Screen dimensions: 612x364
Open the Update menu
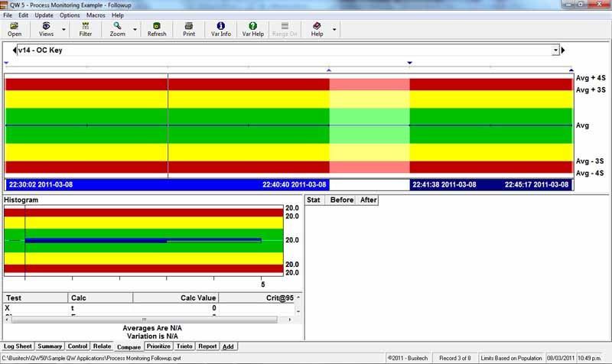pos(44,15)
